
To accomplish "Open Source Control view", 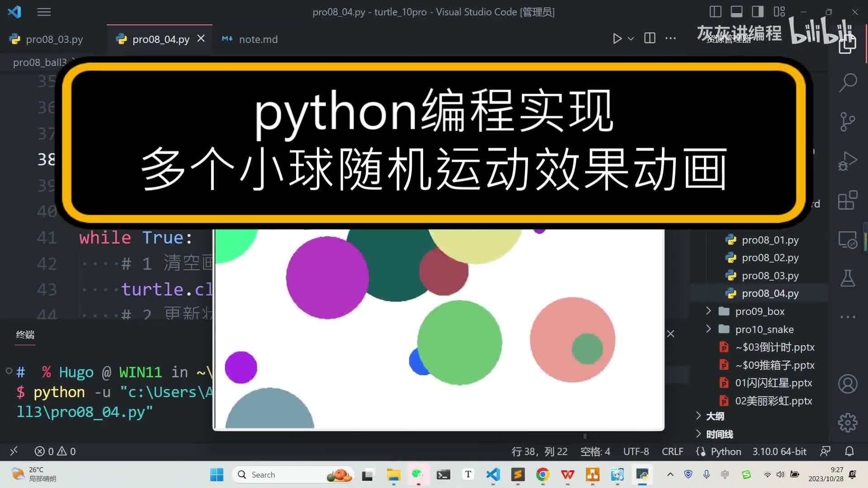I will (x=848, y=122).
